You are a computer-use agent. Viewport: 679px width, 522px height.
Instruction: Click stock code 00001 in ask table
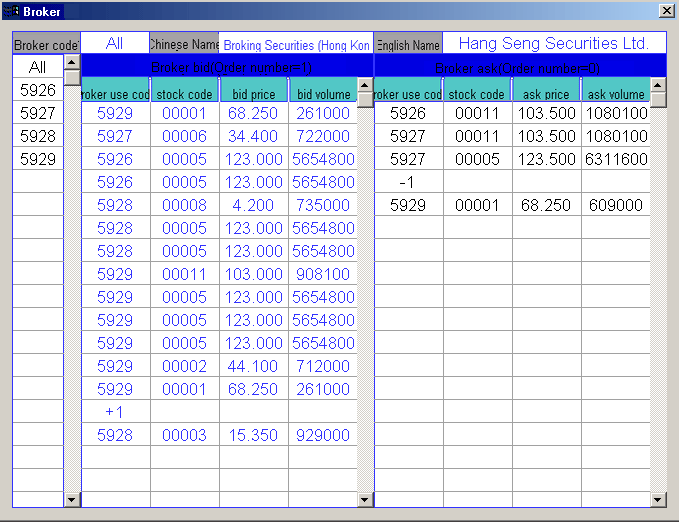click(477, 205)
